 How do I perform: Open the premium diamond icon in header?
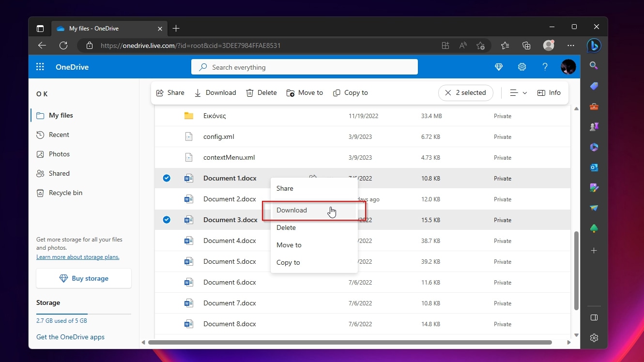pyautogui.click(x=499, y=67)
